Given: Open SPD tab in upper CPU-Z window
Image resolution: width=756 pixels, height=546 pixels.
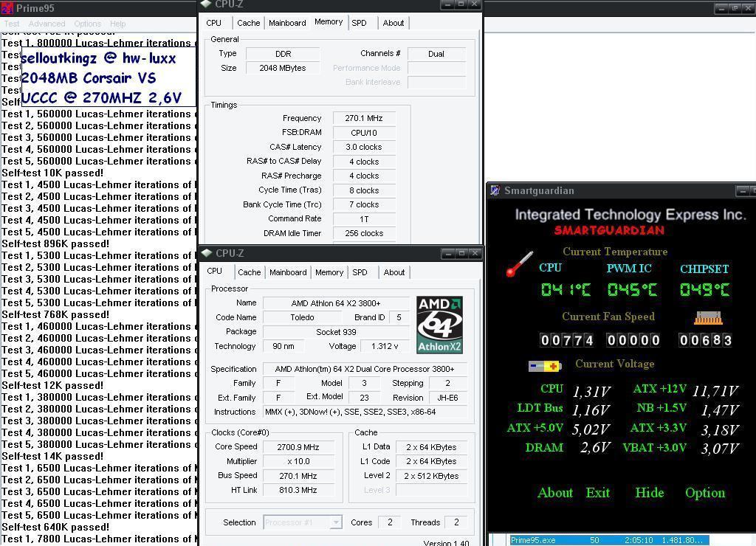Looking at the screenshot, I should tap(359, 23).
